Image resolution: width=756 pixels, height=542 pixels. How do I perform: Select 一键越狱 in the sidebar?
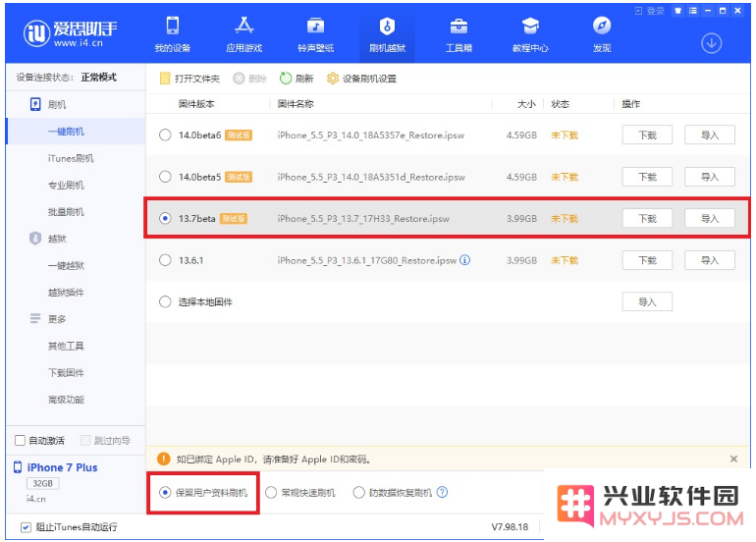(x=66, y=266)
